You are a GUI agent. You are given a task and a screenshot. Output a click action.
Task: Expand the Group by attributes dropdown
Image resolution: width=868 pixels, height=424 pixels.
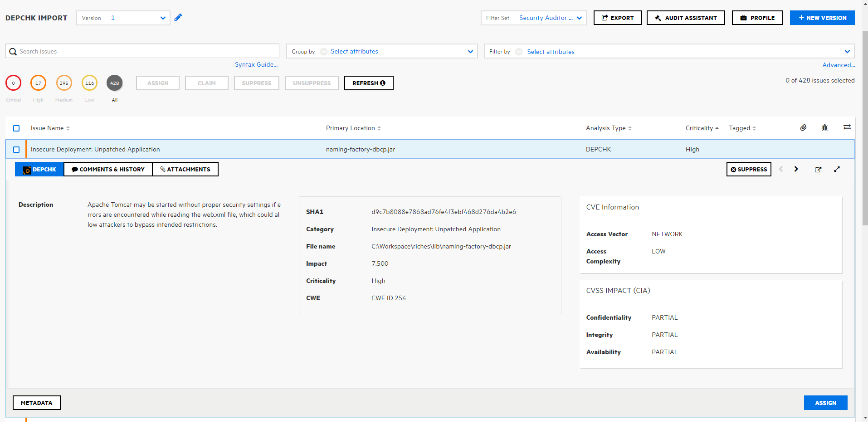[x=470, y=52]
